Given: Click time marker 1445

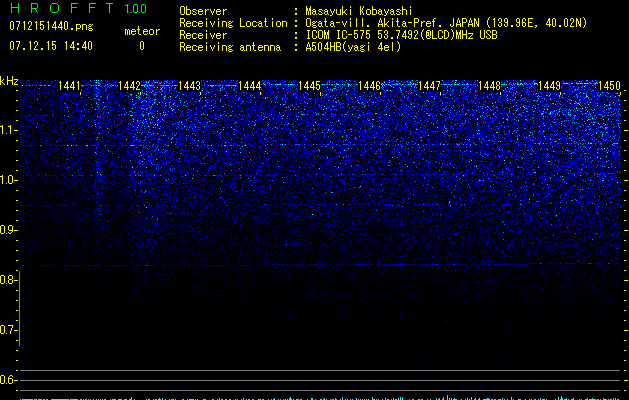Looking at the screenshot, I should (x=309, y=86).
